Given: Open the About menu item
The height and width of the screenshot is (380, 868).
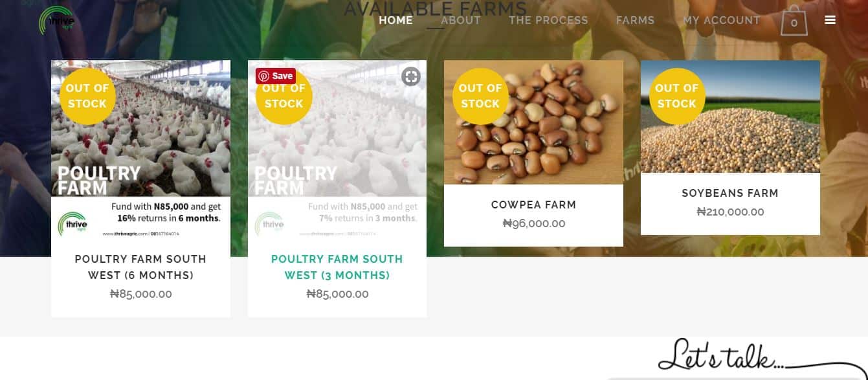Looking at the screenshot, I should 461,20.
